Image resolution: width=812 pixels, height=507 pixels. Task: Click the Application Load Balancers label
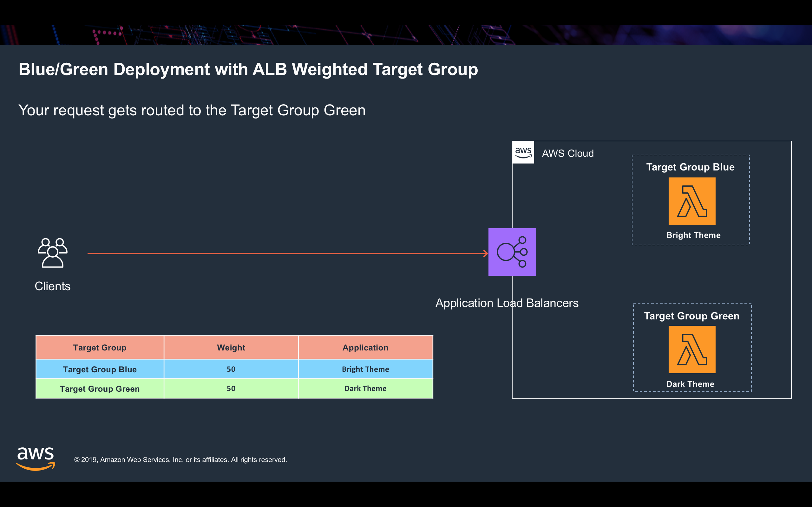[507, 303]
